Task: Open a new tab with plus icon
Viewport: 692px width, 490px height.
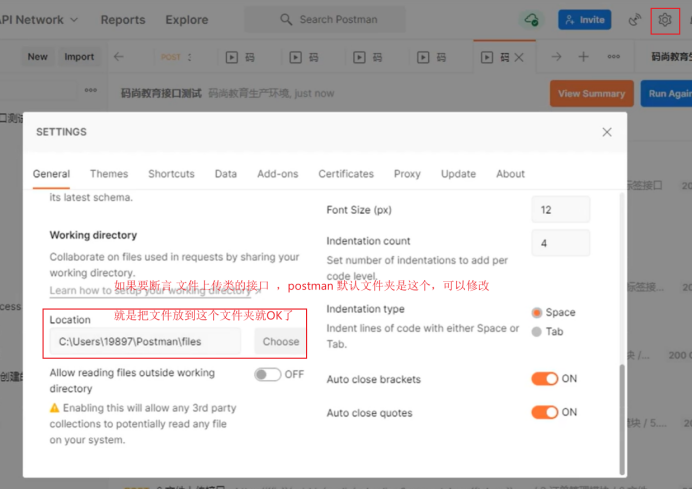Action: (583, 57)
